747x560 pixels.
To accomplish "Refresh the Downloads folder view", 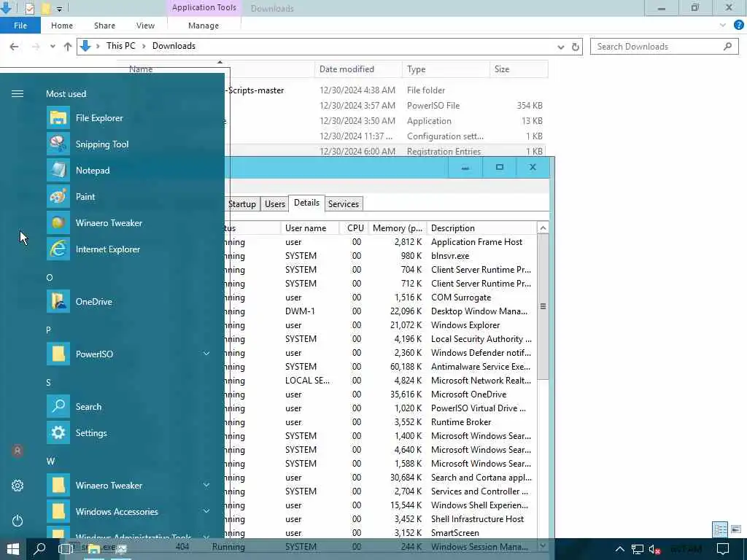I will point(575,47).
